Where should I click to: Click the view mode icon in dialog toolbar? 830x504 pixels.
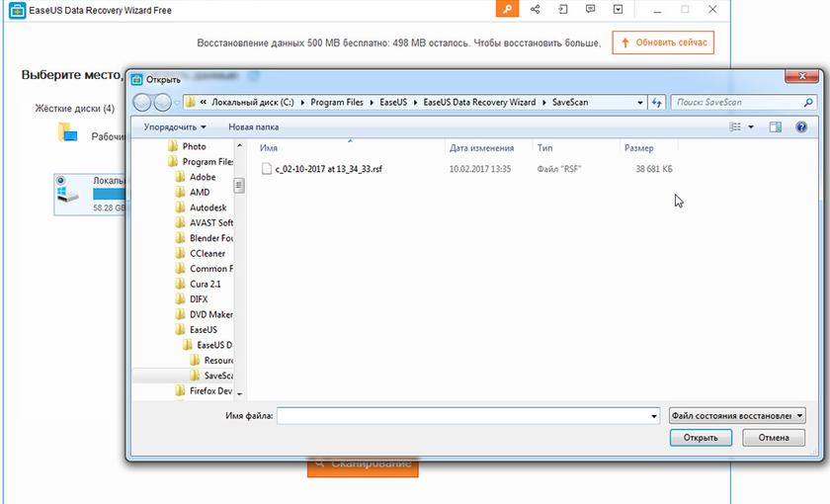(735, 127)
